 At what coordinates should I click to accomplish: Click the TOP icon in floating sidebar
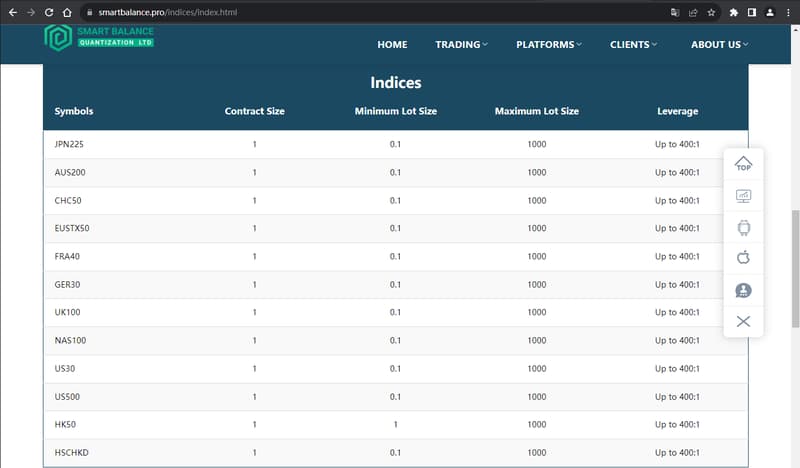point(743,164)
